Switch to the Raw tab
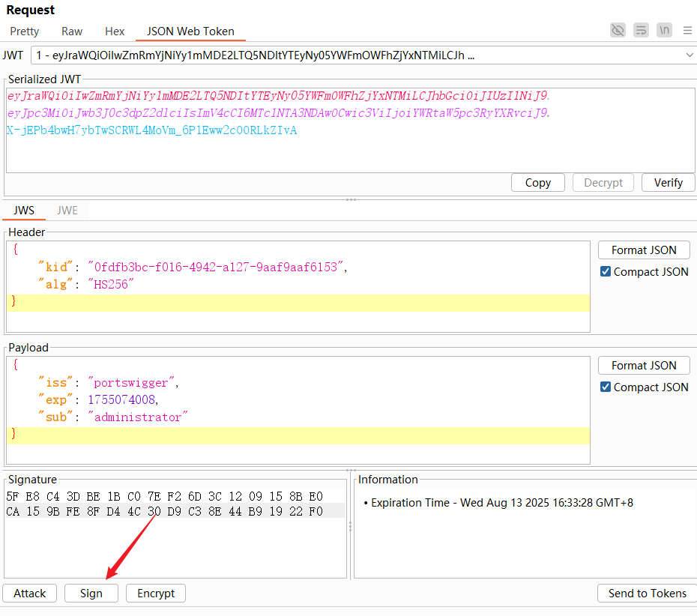 (x=71, y=31)
